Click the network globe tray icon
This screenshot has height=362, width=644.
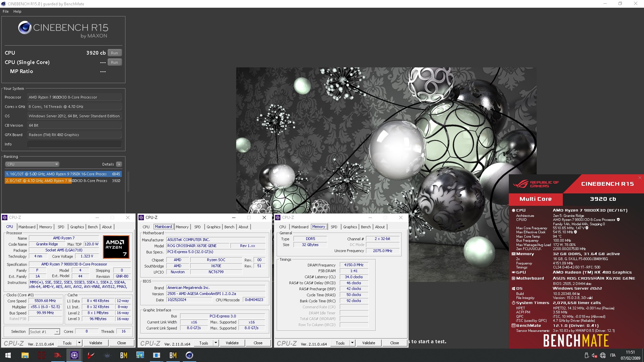[x=603, y=355]
